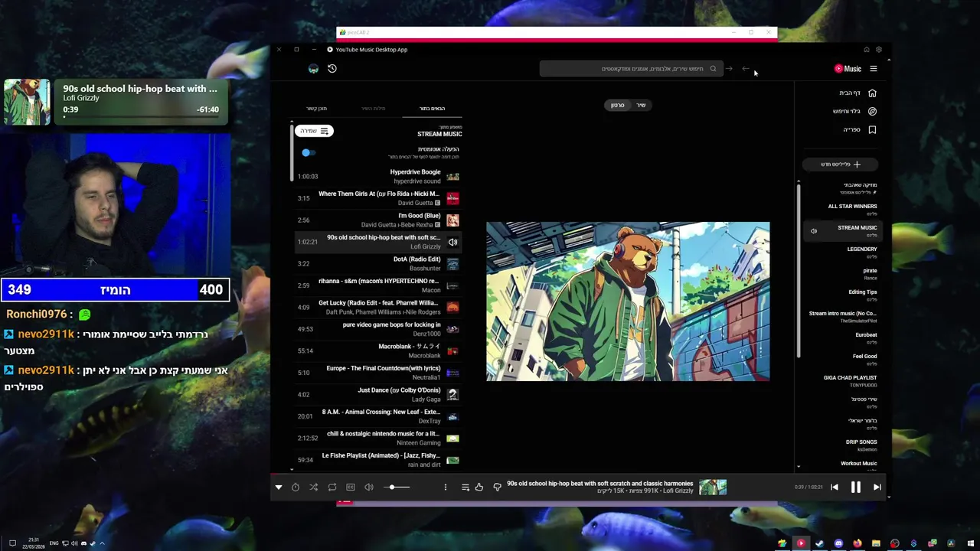Select the Video mode toggle
The height and width of the screenshot is (551, 980).
[x=617, y=105]
